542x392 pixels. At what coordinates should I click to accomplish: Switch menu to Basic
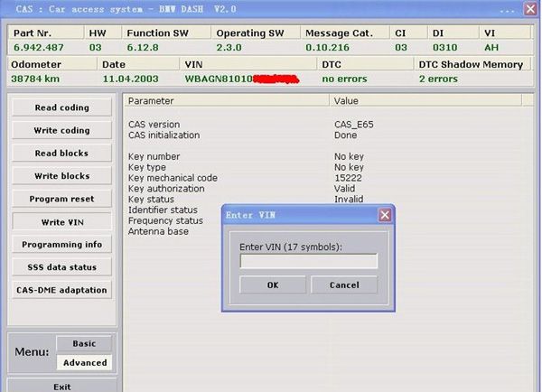[x=84, y=343]
